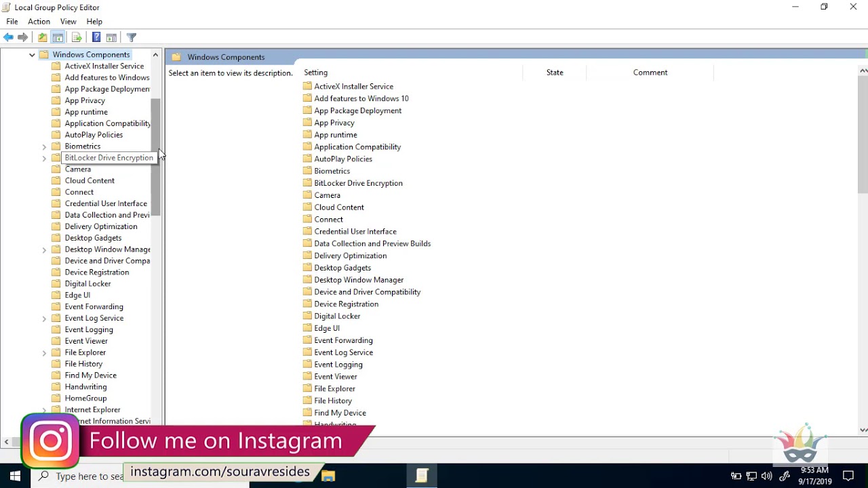Click the Windows Ink pen tray icon
The width and height of the screenshot is (868, 488).
785,476
